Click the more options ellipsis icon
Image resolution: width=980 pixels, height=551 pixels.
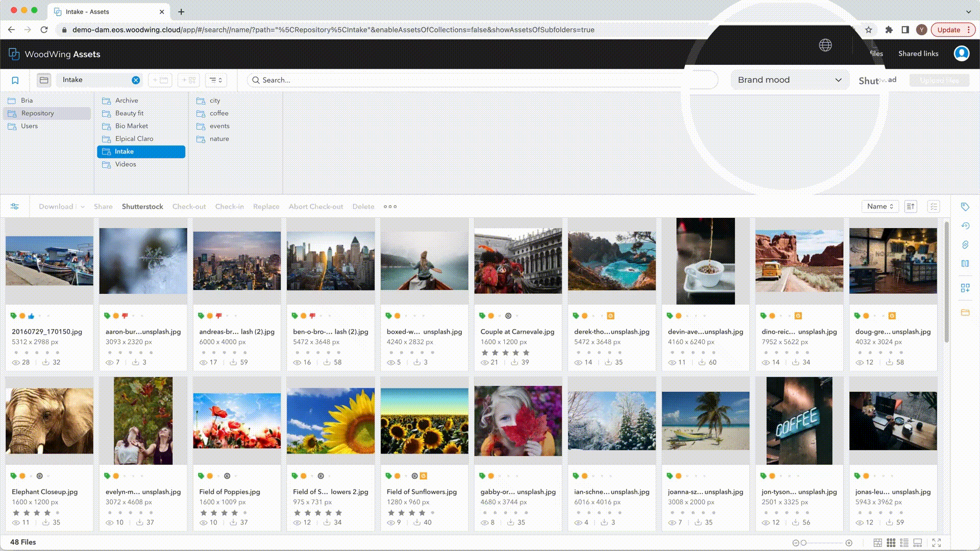coord(390,207)
